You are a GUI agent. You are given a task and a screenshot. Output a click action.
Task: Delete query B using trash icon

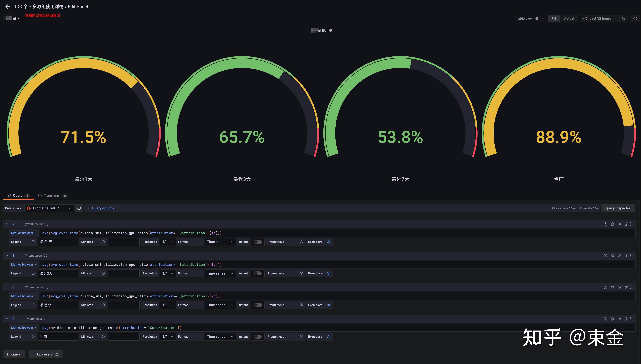pyautogui.click(x=626, y=256)
